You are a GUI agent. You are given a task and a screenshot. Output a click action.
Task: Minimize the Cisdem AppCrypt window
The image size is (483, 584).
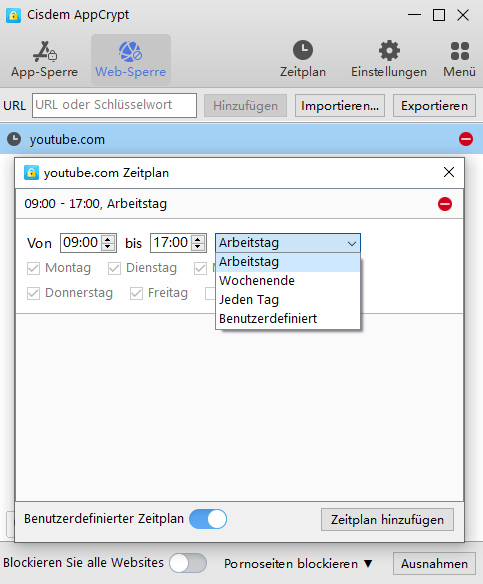click(414, 15)
